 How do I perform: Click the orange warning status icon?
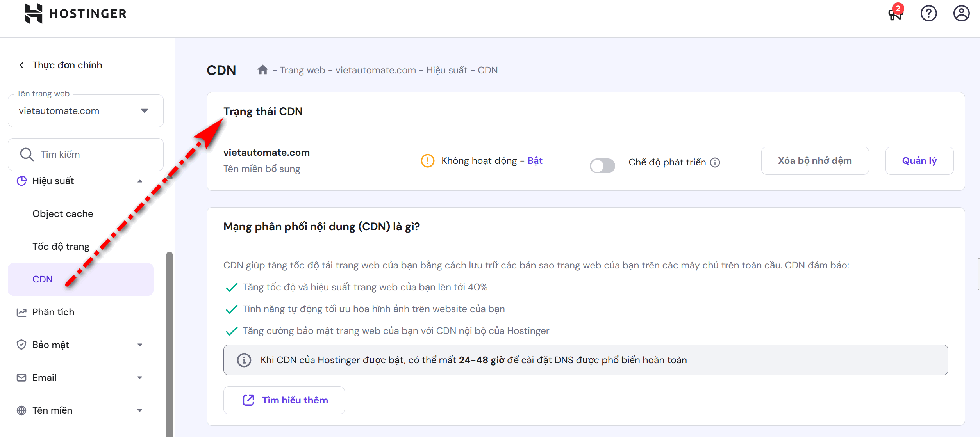coord(427,161)
